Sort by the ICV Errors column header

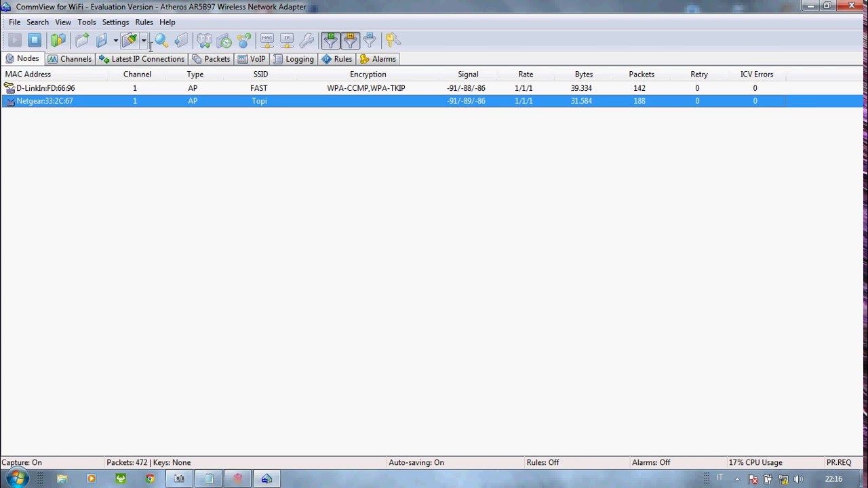click(757, 75)
